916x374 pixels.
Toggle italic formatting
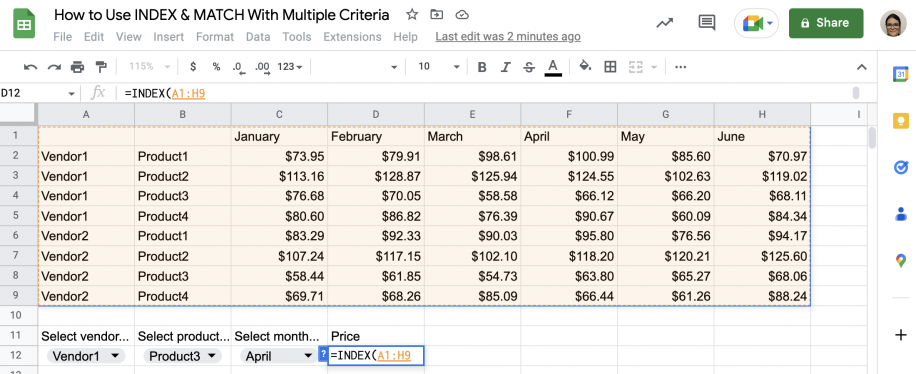(505, 67)
